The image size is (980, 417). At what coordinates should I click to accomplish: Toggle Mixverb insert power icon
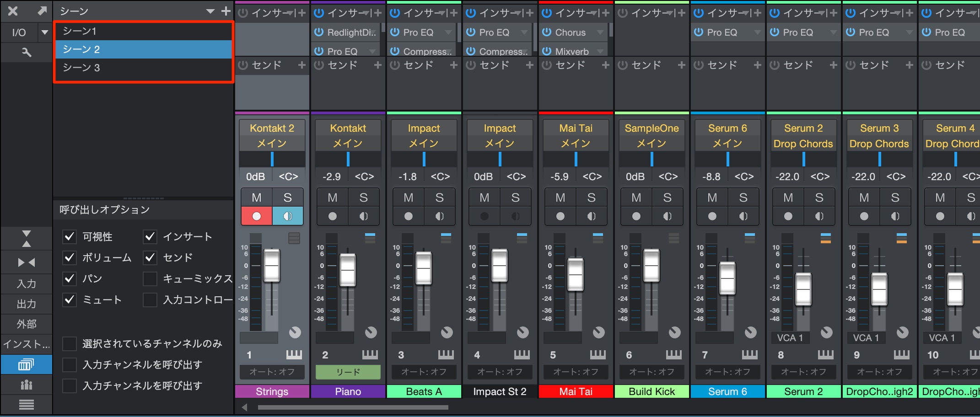(x=547, y=51)
